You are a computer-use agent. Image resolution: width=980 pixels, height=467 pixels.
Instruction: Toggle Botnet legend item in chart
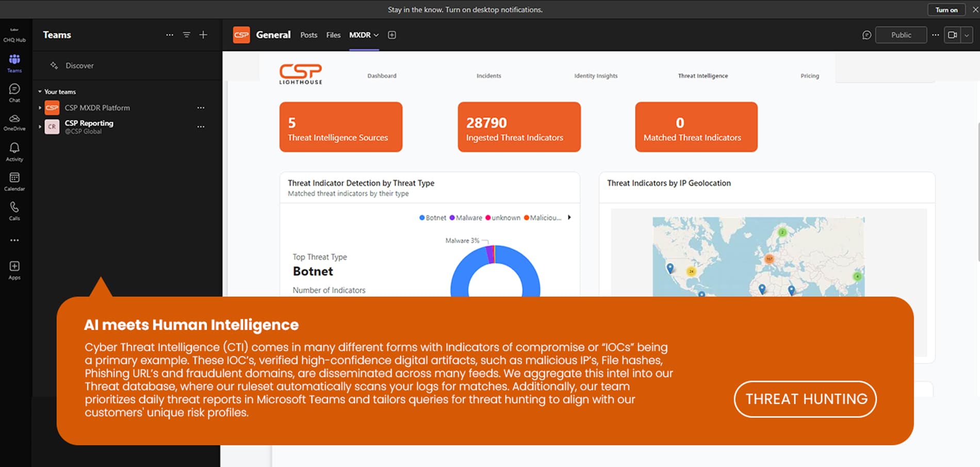(433, 218)
